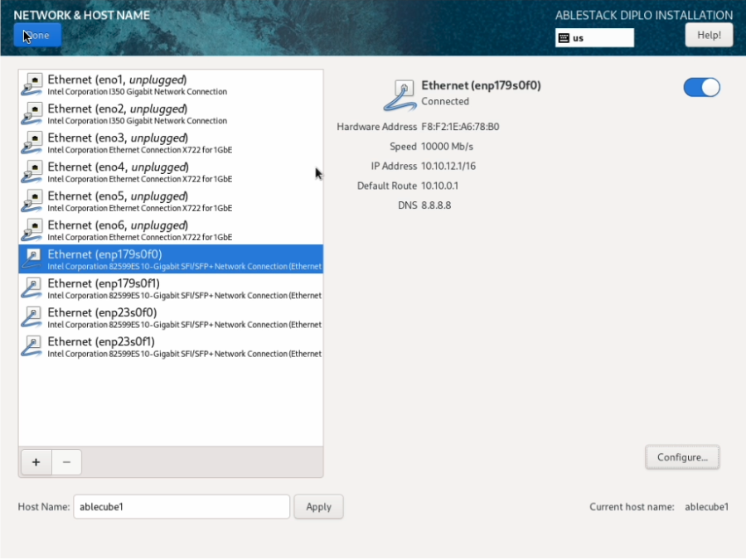Screen dimensions: 746x560
Task: Click into the Host Name input field
Action: pos(182,507)
